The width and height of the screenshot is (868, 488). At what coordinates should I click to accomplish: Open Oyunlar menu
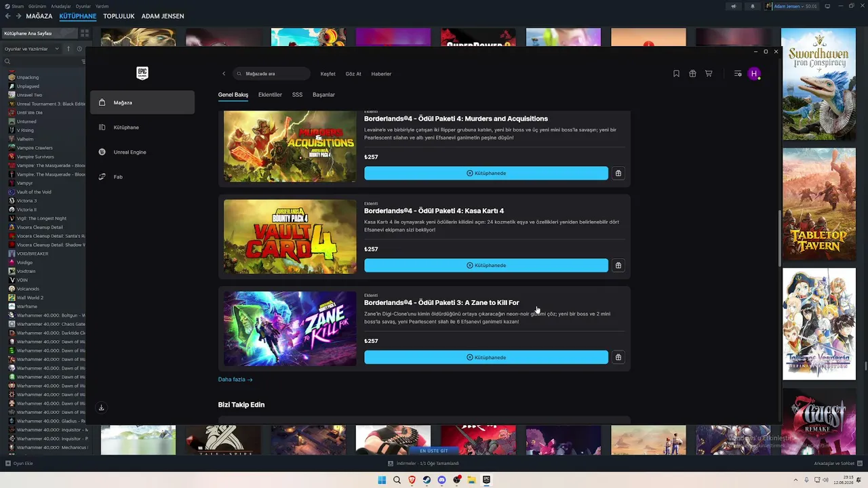[x=83, y=6]
